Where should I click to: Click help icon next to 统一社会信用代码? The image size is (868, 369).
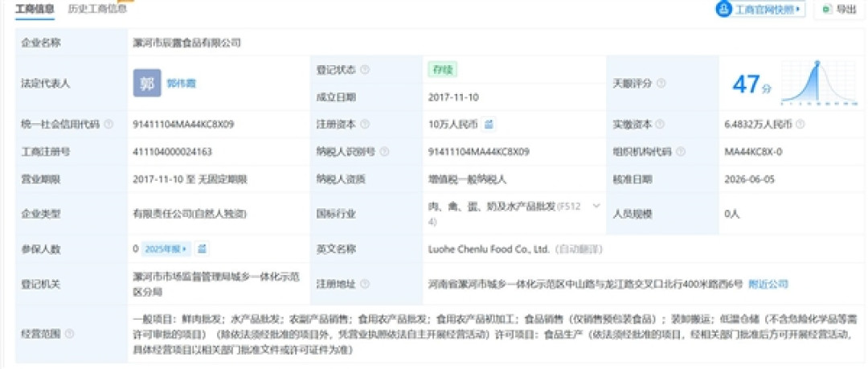pyautogui.click(x=108, y=125)
